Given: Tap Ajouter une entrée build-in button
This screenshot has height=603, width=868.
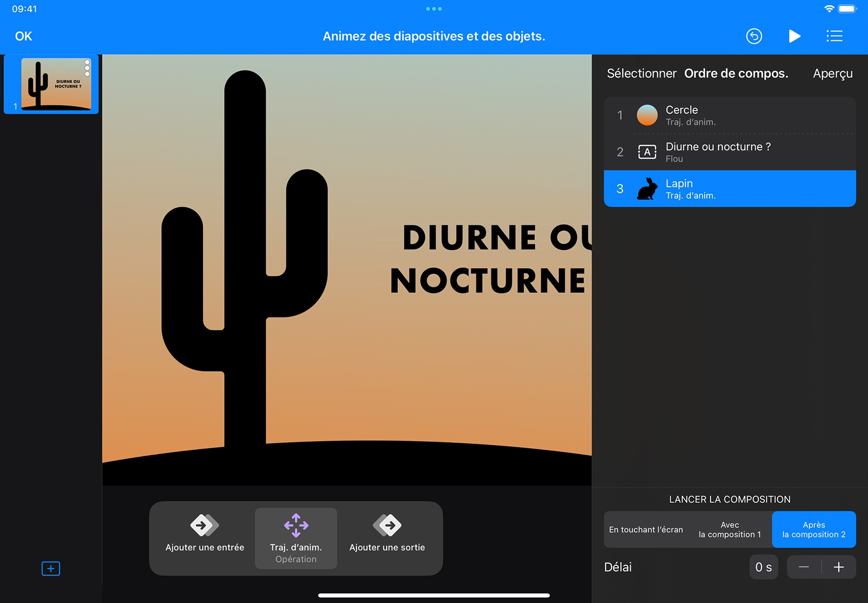Looking at the screenshot, I should [x=205, y=538].
